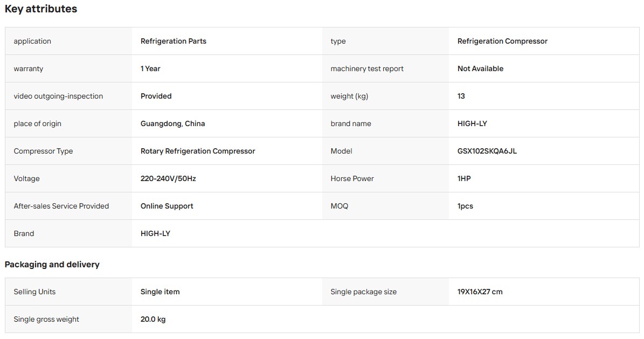644x339 pixels.
Task: Click the MOQ 1pcs value
Action: coord(465,206)
